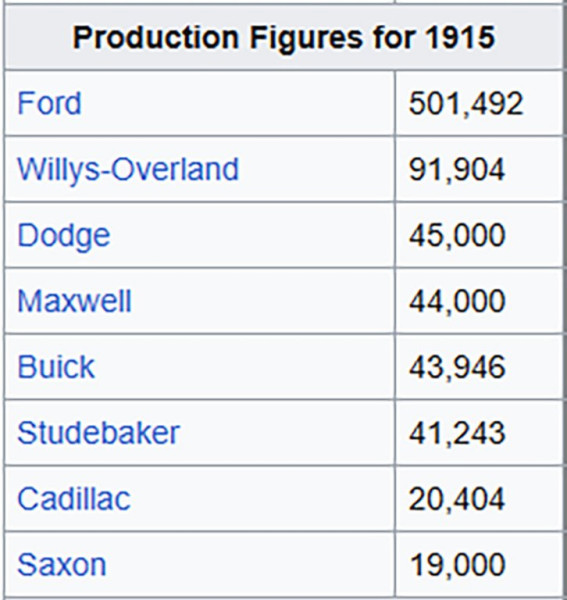Image resolution: width=567 pixels, height=600 pixels.
Task: Select the 20,404 Cadillac figure
Action: (x=457, y=499)
